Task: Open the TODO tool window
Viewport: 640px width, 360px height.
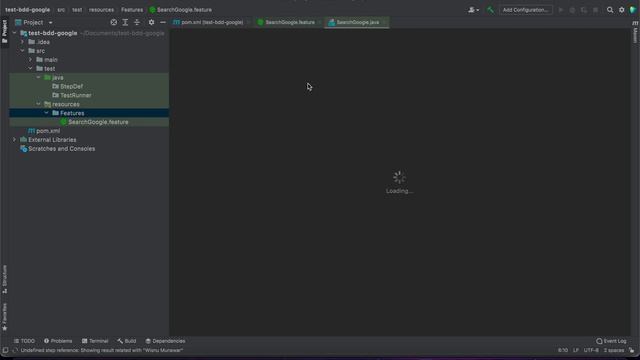Action: 24,341
